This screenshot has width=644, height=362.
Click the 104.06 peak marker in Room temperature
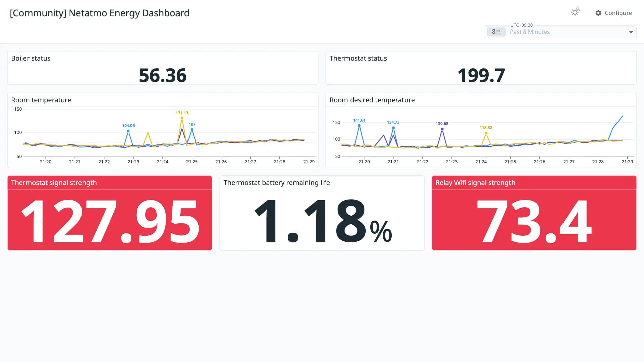click(128, 131)
